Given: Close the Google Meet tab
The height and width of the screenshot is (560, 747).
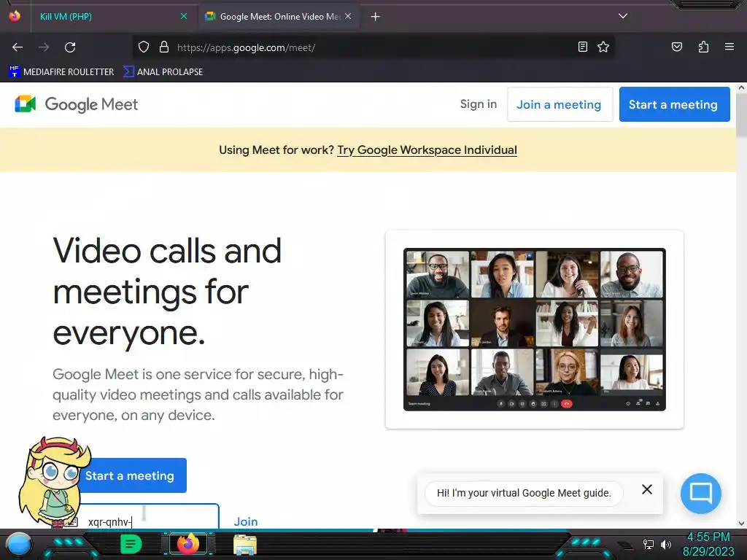Looking at the screenshot, I should pos(348,17).
